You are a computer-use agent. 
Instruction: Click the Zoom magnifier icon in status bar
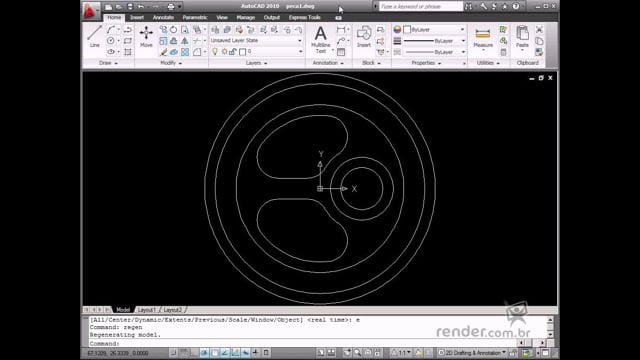tap(357, 352)
